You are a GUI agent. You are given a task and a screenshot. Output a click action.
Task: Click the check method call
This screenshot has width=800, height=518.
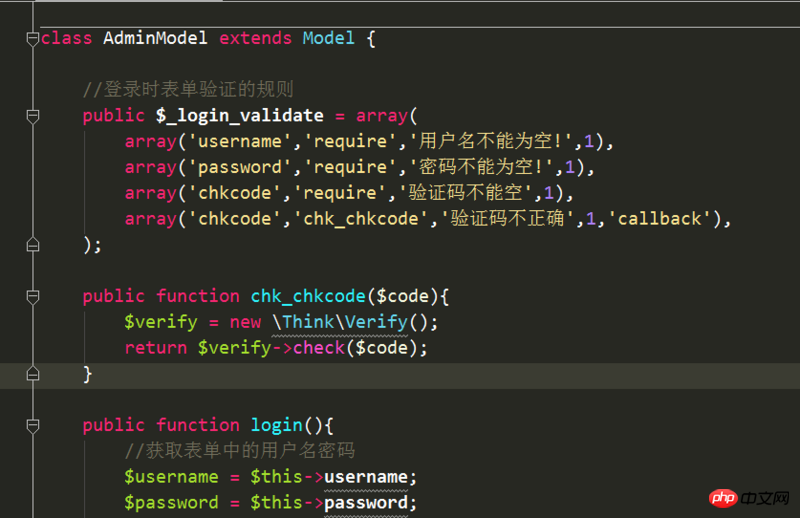coord(318,348)
